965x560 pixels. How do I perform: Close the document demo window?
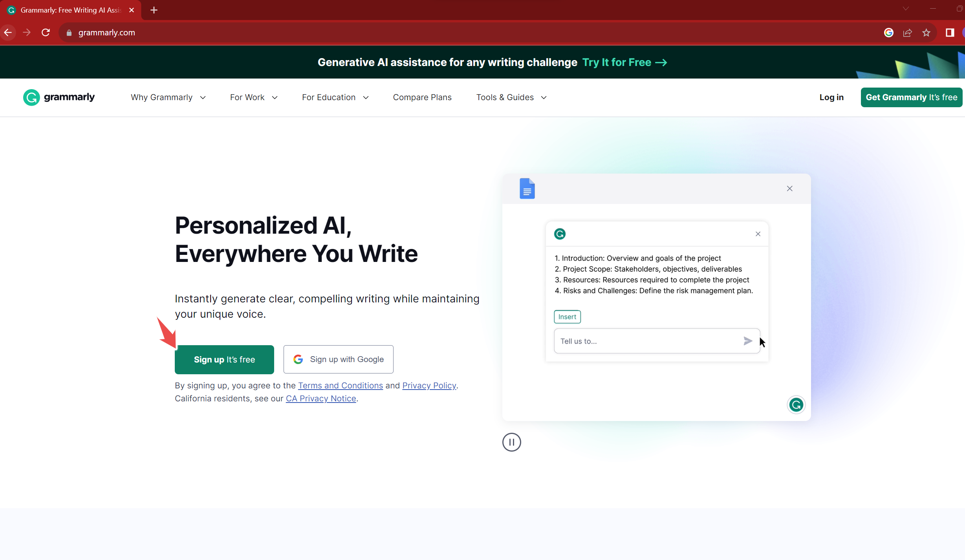[x=789, y=188]
